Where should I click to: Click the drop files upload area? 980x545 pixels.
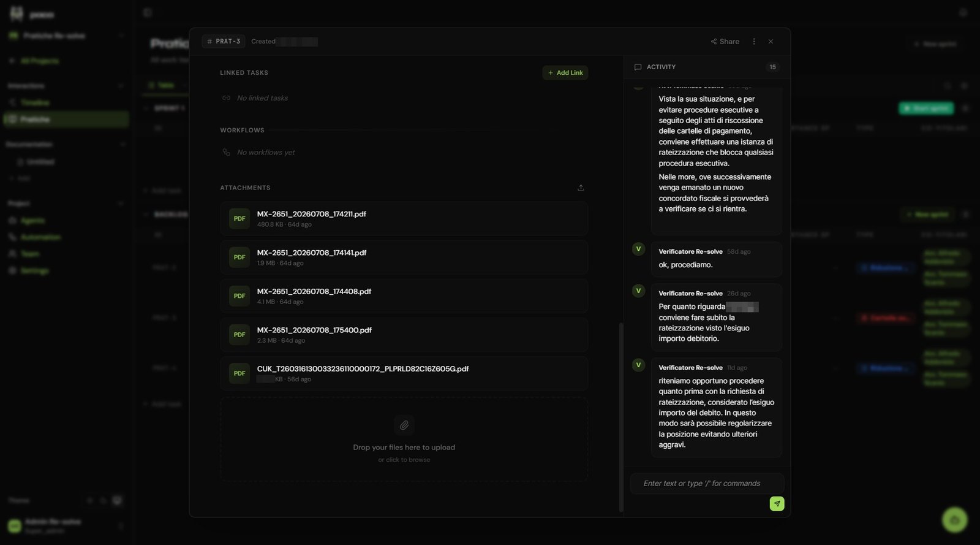404,440
